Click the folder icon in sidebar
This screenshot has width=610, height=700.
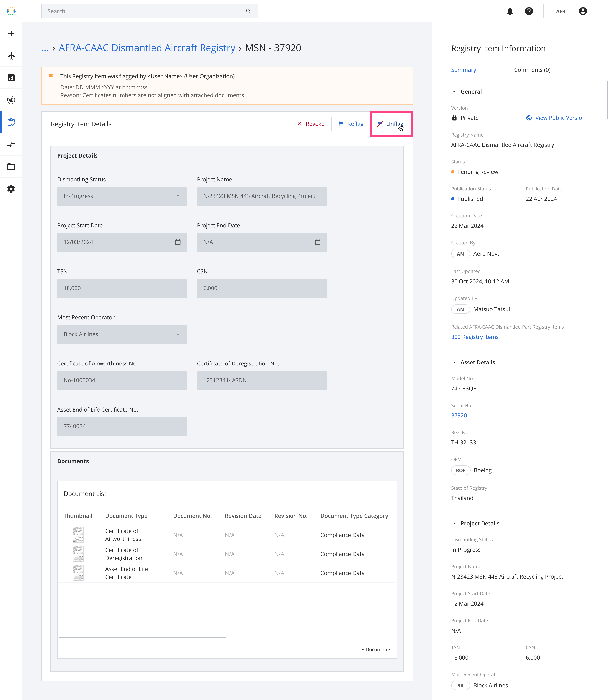tap(11, 167)
